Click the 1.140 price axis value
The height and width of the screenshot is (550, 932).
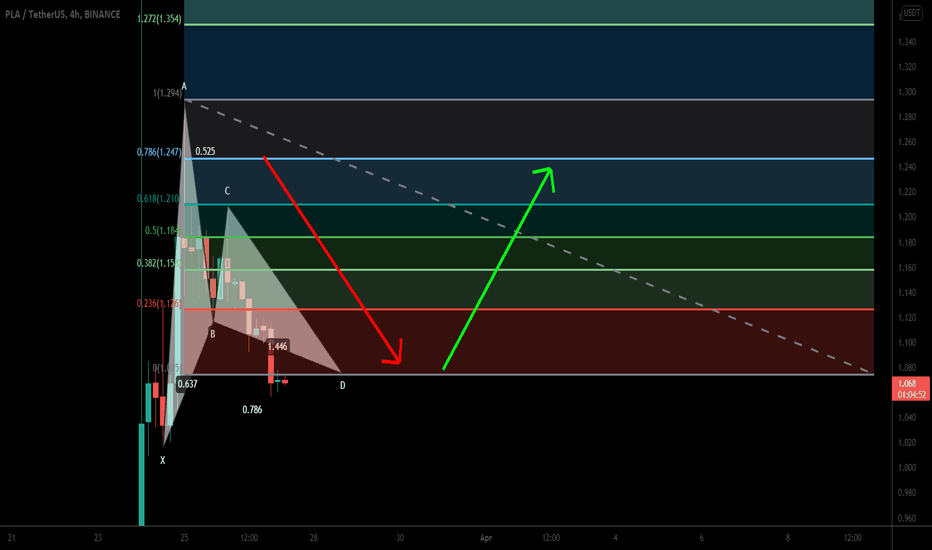[907, 292]
